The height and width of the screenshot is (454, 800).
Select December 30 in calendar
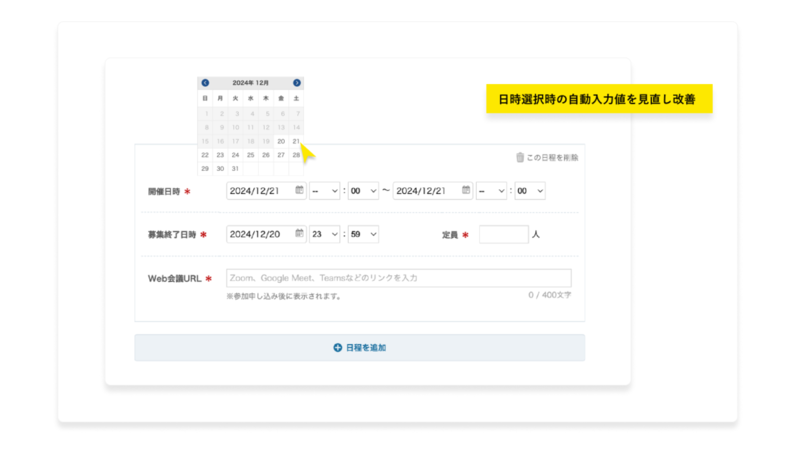pyautogui.click(x=220, y=169)
